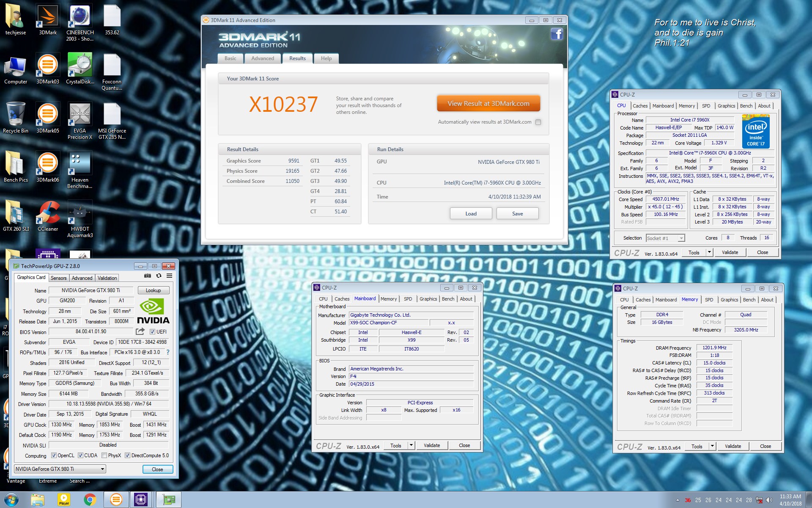Open Bench tab in CPU-Z Mainboard window

448,299
